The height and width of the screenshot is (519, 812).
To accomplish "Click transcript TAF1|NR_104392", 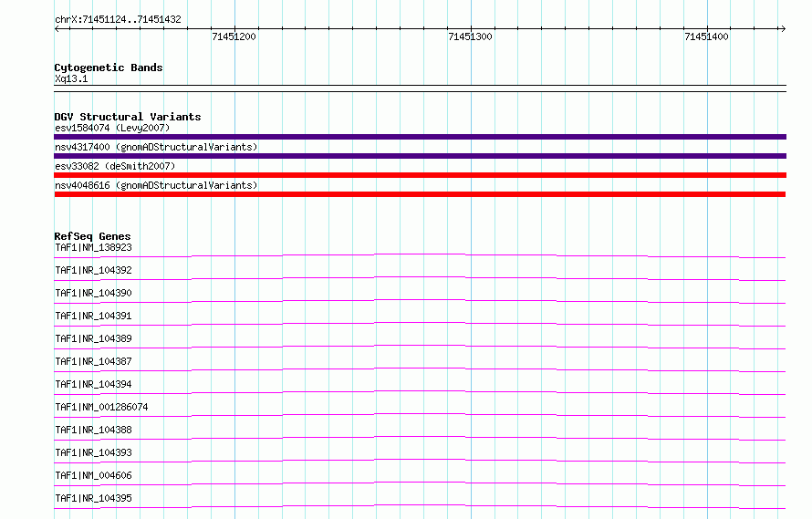I will (93, 270).
